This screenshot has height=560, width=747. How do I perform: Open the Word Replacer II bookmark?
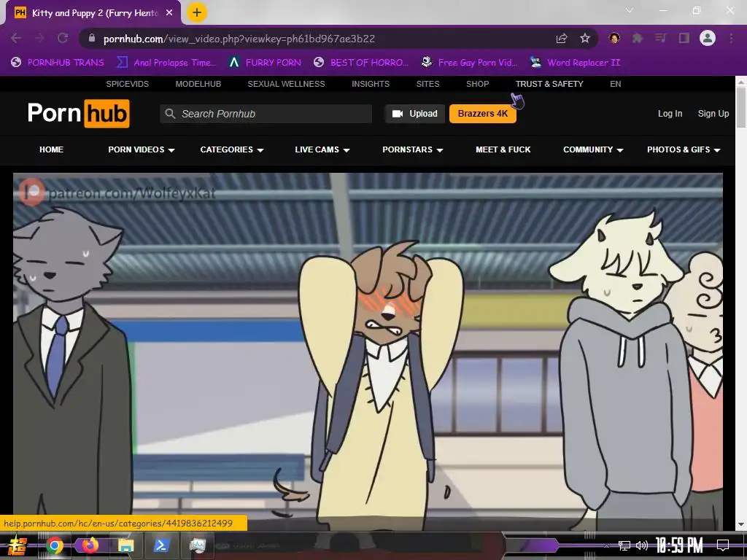click(x=575, y=63)
